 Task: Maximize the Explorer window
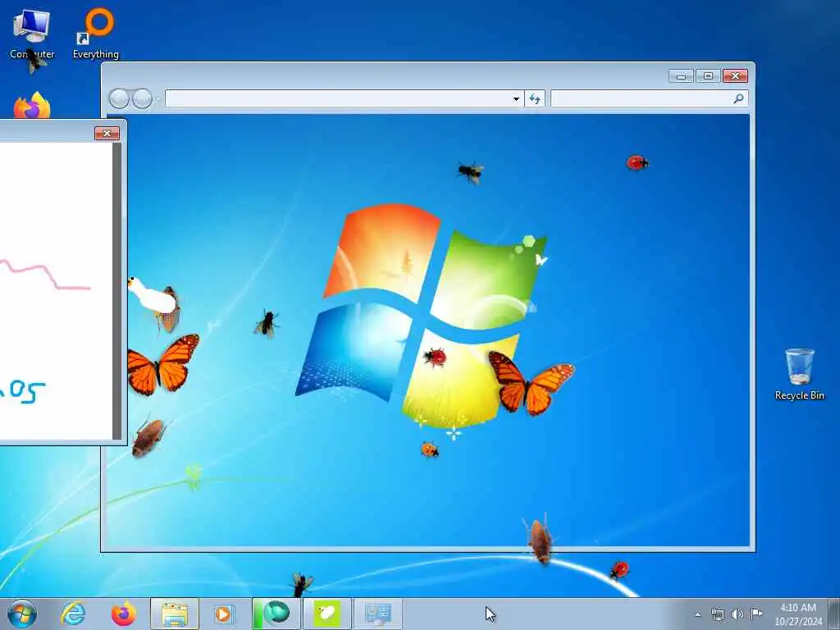point(708,76)
